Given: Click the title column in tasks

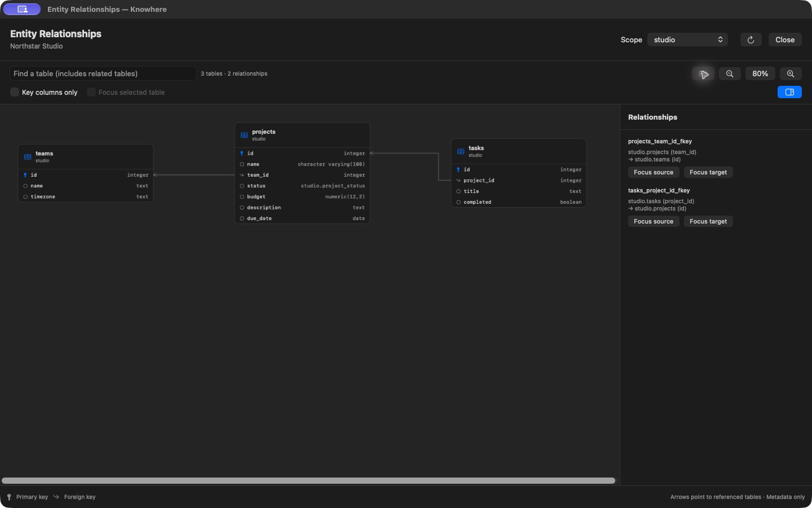Looking at the screenshot, I should pos(519,191).
